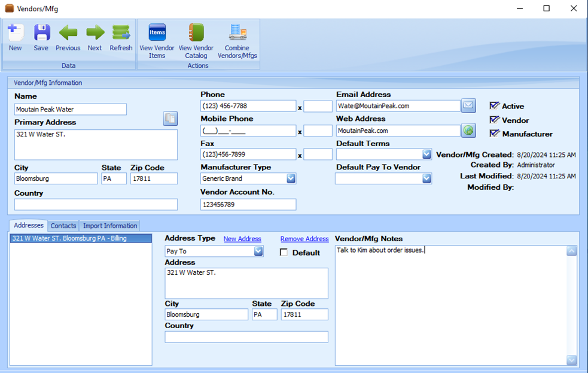The width and height of the screenshot is (588, 373).
Task: Open website via globe icon
Action: coord(468,130)
